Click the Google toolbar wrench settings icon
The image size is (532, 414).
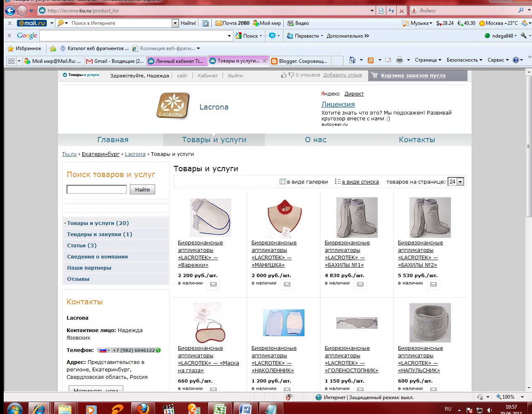[x=524, y=36]
